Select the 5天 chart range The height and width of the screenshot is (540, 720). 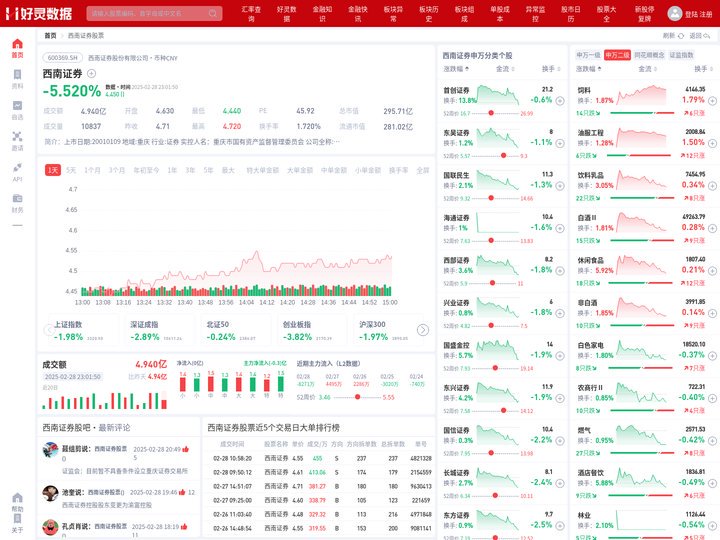[71, 170]
